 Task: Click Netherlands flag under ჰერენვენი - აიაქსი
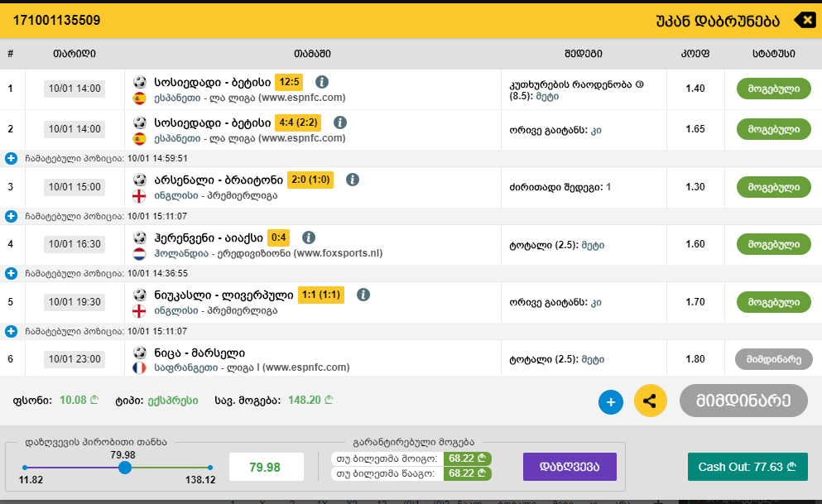139,253
